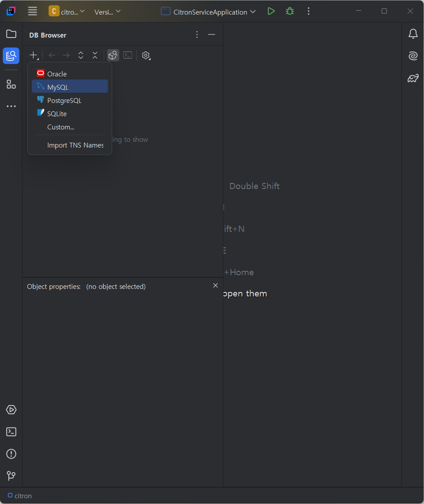Toggle the object properties button
Image resolution: width=424 pixels, height=504 pixels.
[113, 55]
